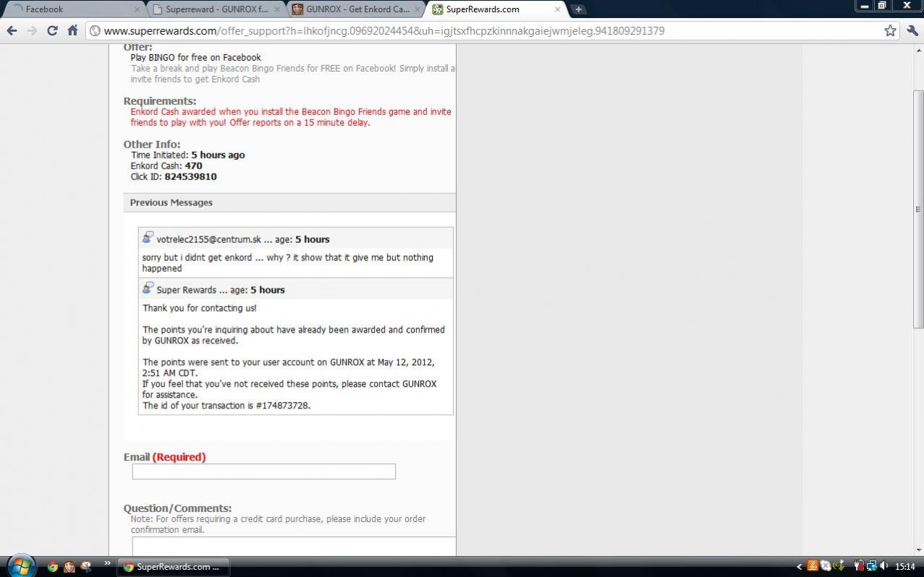Close the Superreward - GUNROX tab
Viewport: 924px width, 577px height.
[x=279, y=9]
